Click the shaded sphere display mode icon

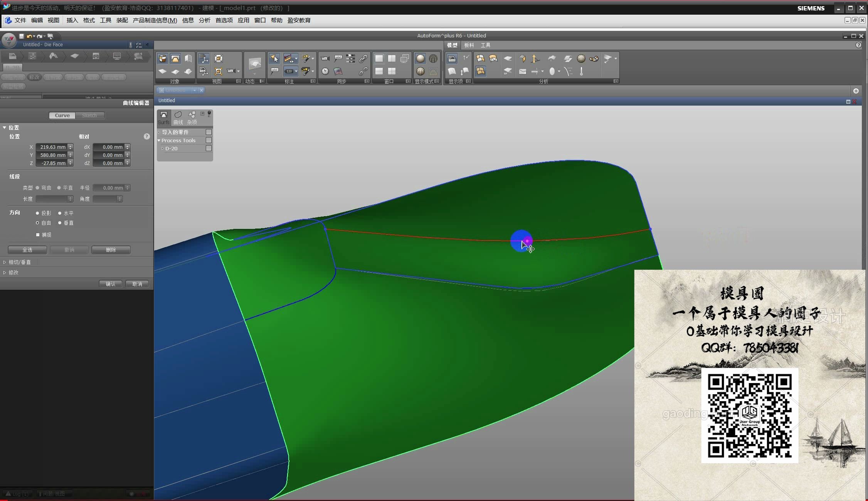420,59
